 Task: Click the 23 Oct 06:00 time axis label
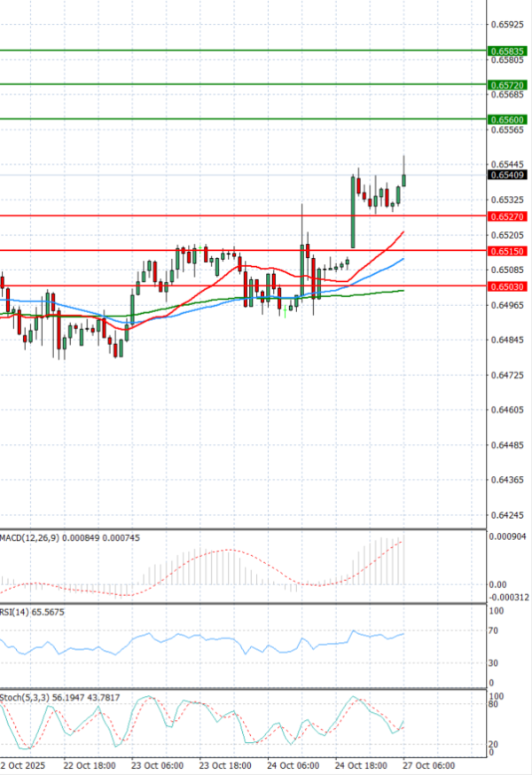click(x=156, y=765)
